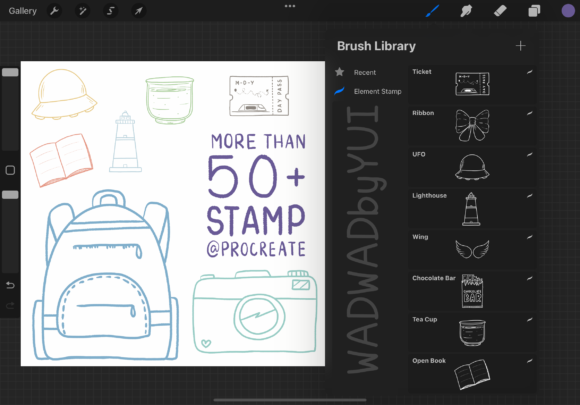Viewport: 580px width, 405px height.
Task: Tap the square modify button in the sidebar
Action: click(x=10, y=170)
